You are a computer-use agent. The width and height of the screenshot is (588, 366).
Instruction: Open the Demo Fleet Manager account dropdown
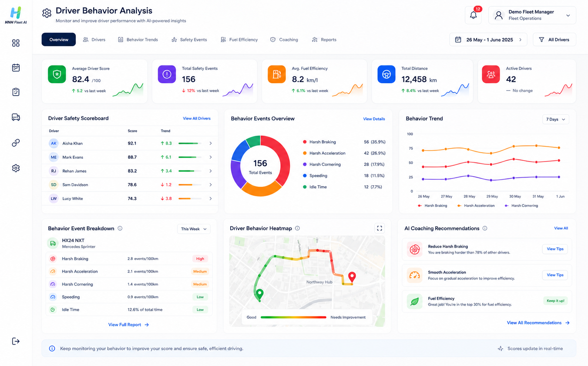click(x=532, y=15)
